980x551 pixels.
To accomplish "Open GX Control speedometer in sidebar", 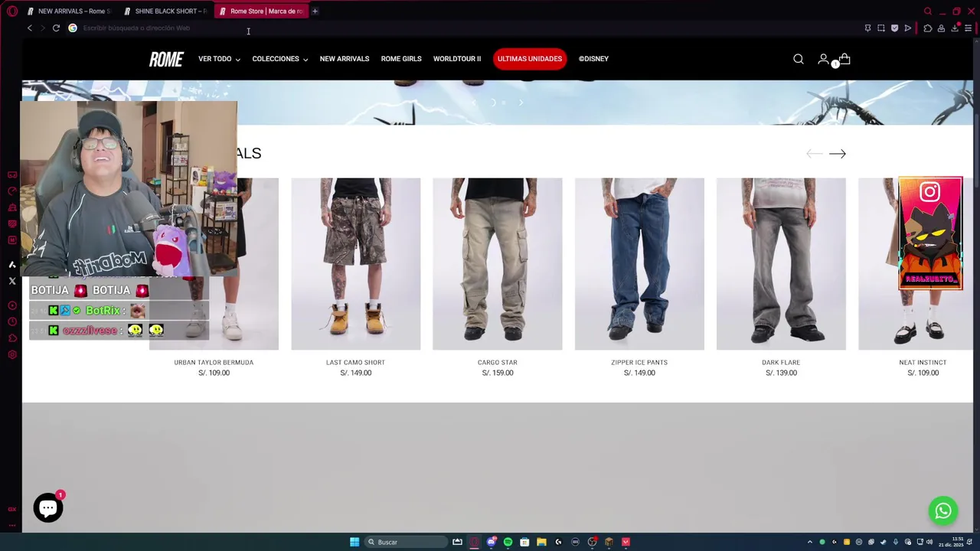I will 12,191.
